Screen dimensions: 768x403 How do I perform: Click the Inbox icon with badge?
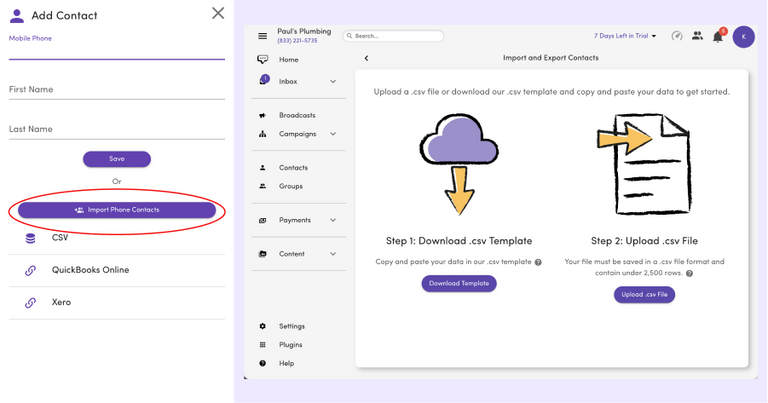click(264, 80)
